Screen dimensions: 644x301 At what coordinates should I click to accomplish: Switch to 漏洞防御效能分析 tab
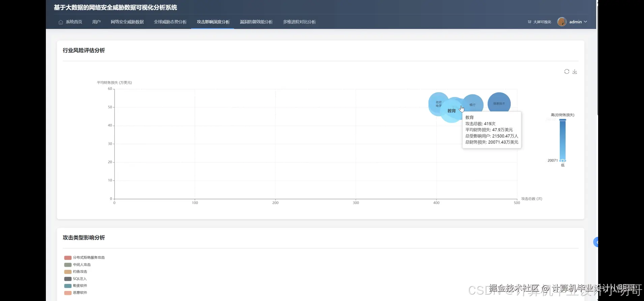[x=256, y=22]
